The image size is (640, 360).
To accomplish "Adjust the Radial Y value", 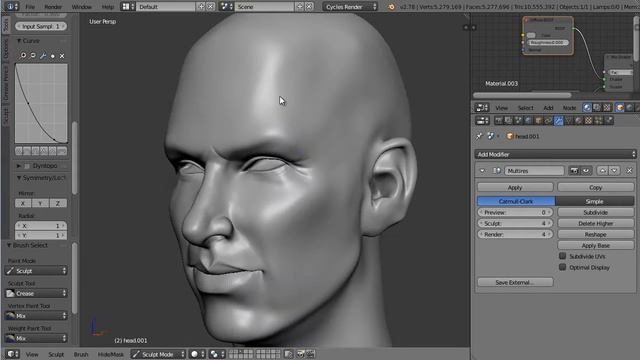I will pyautogui.click(x=41, y=235).
